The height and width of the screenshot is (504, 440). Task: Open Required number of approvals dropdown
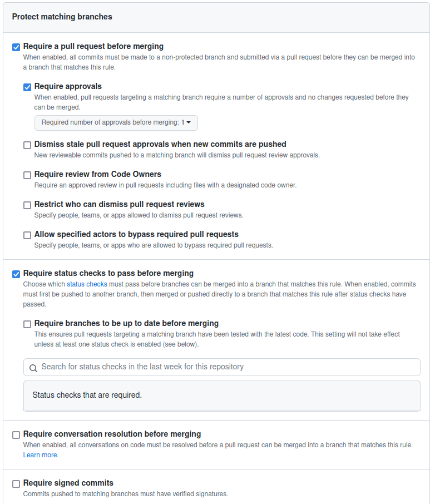tap(116, 123)
